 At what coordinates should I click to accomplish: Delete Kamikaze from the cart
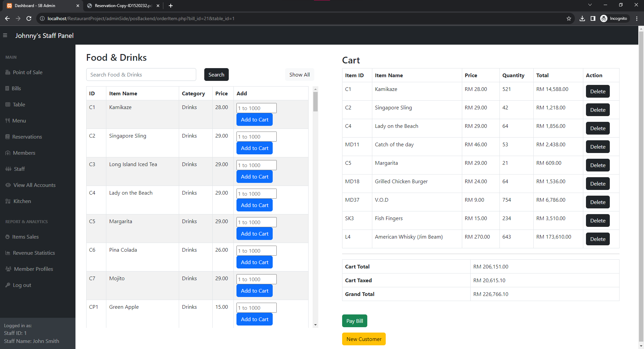[597, 91]
